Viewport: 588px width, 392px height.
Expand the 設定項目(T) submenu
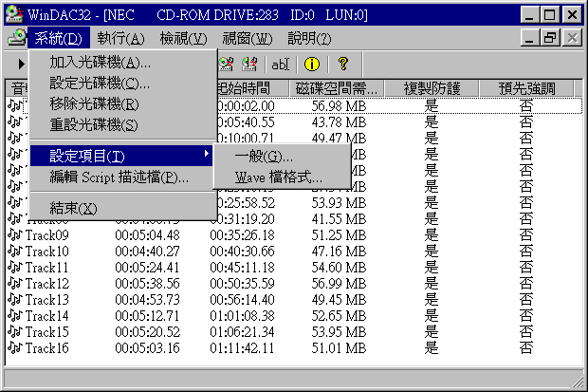[122, 156]
